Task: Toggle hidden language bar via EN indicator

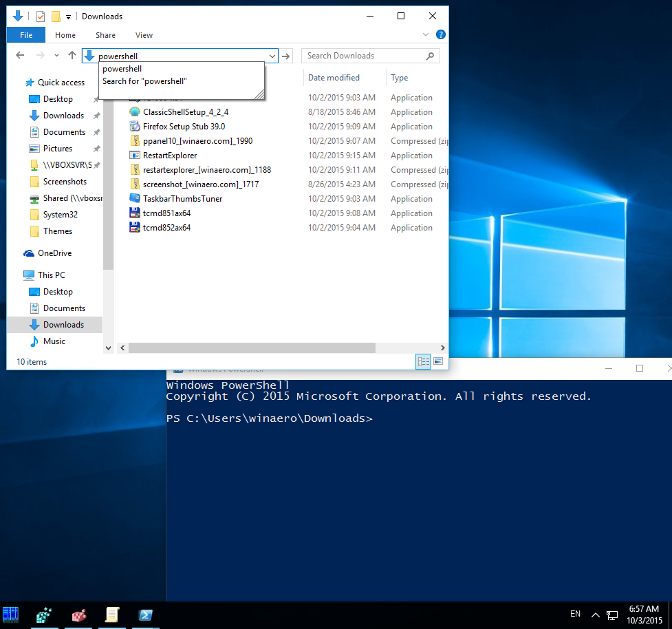Action: coord(575,613)
